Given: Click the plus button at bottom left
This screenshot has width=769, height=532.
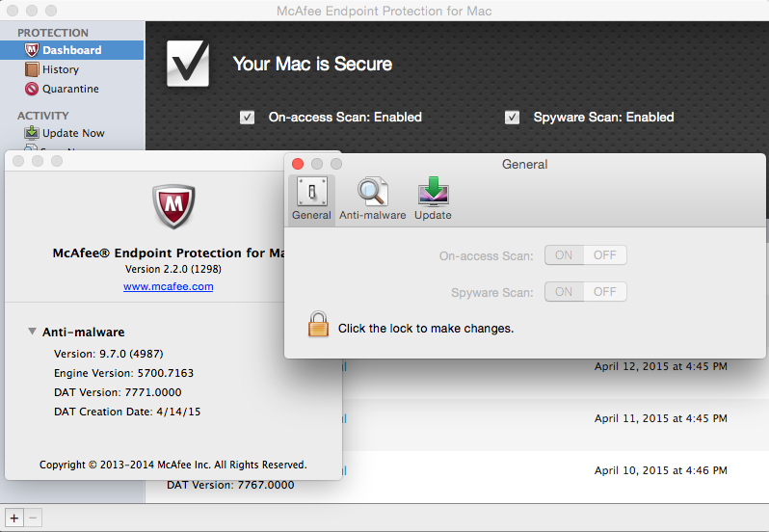Looking at the screenshot, I should point(14,518).
